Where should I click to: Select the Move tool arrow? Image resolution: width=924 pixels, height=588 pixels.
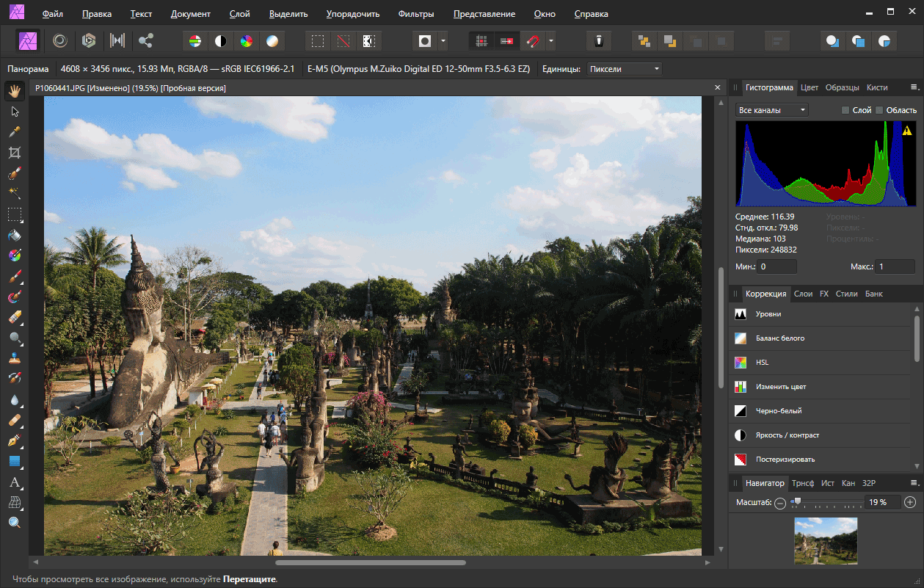coord(14,112)
